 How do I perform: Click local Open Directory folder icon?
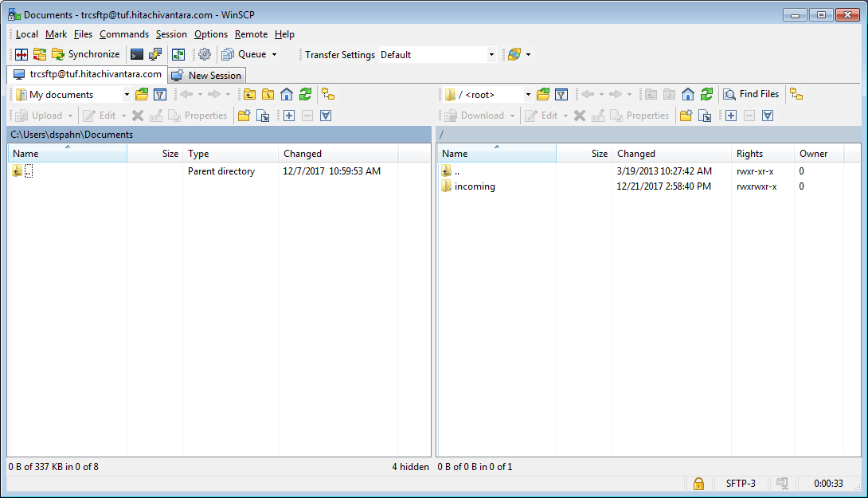142,95
